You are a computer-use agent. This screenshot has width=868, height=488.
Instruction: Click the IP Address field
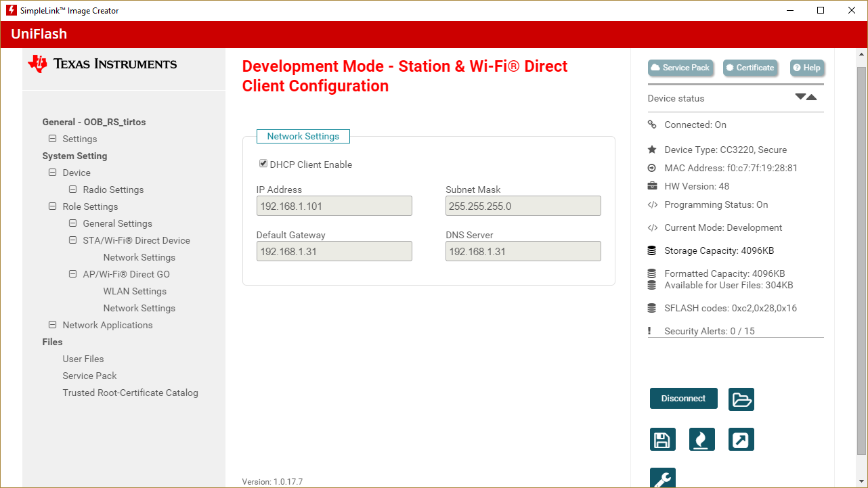point(334,206)
